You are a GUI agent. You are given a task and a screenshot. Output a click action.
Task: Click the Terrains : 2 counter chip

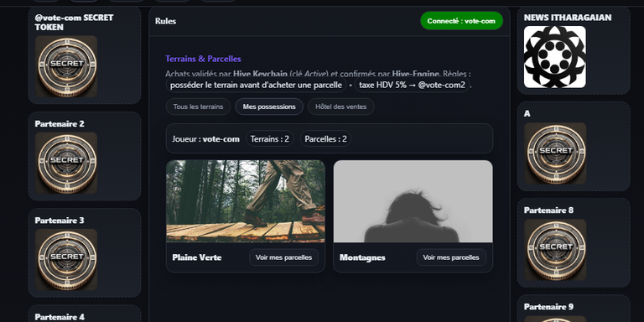click(270, 139)
